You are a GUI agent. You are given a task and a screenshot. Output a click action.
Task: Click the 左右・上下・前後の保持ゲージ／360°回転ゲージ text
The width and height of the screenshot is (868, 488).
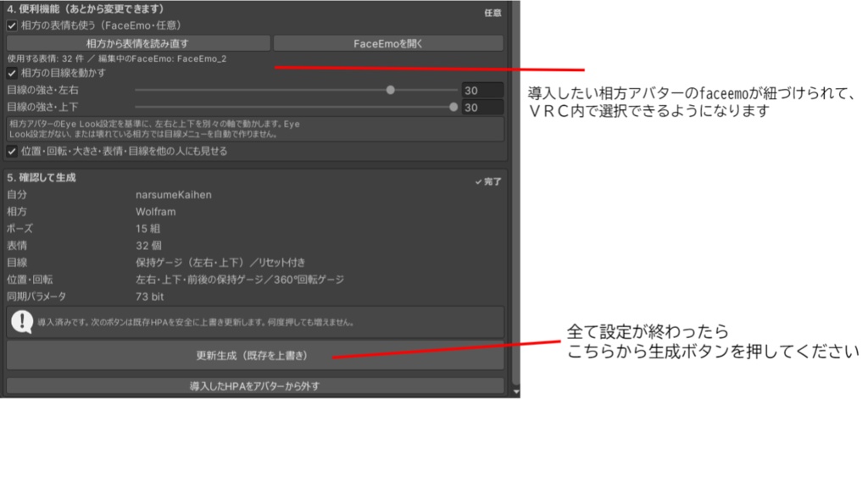point(240,280)
